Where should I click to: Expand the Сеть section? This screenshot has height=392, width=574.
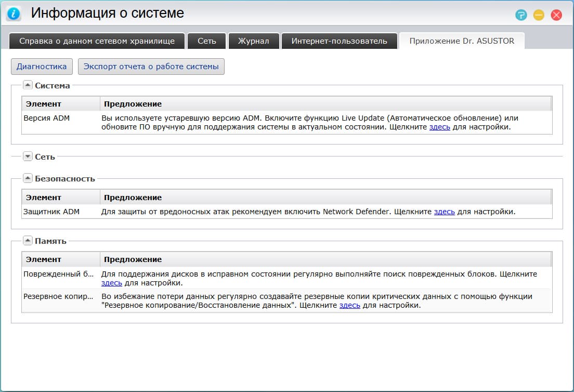point(27,155)
